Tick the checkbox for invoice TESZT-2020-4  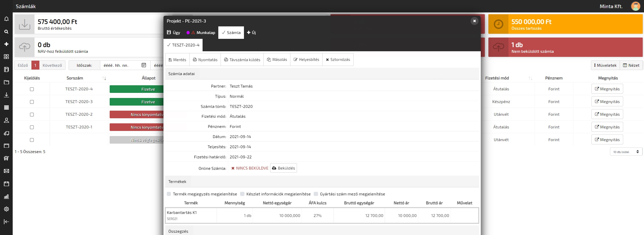click(x=32, y=89)
